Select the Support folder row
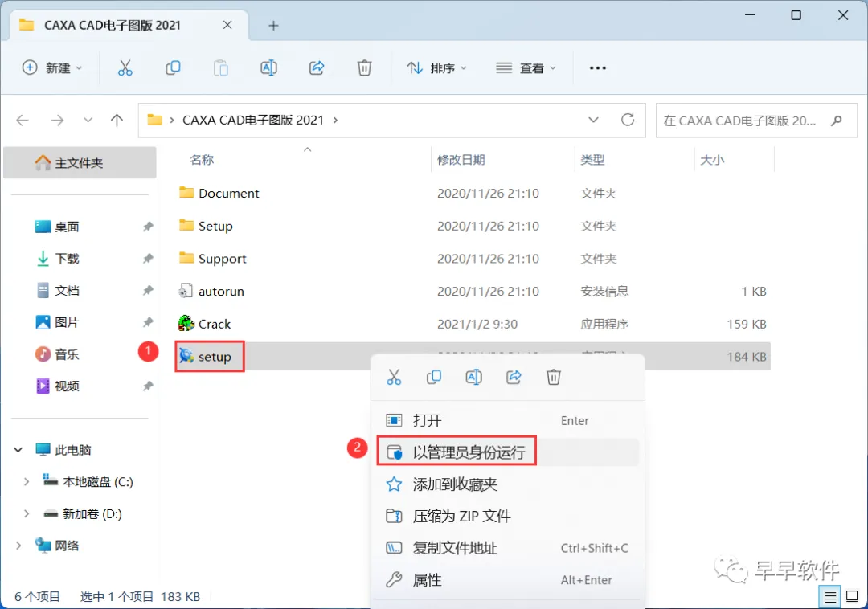The image size is (868, 609). click(473, 259)
